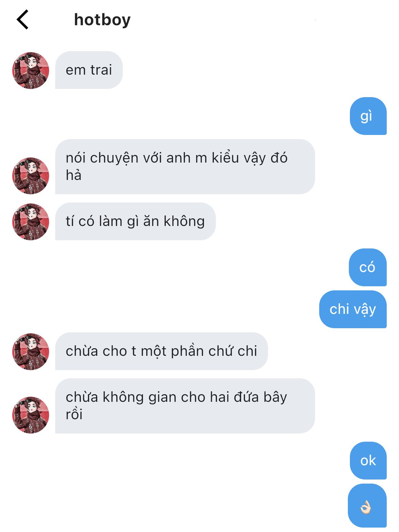Select the blue 'ok' message bubble
The image size is (399, 532).
(368, 461)
